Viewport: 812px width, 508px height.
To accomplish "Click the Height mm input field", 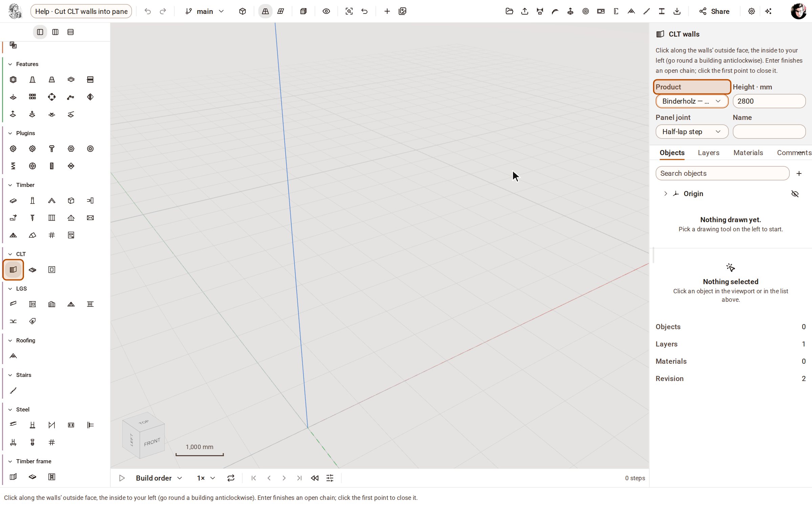I will 769,101.
